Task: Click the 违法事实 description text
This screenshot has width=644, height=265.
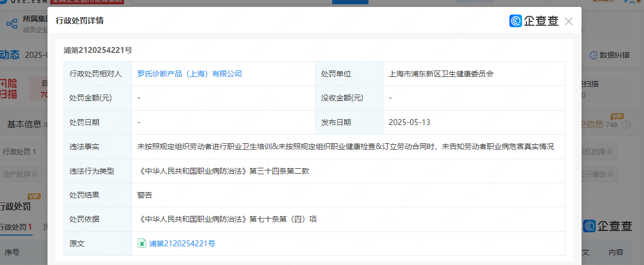Action: click(345, 146)
